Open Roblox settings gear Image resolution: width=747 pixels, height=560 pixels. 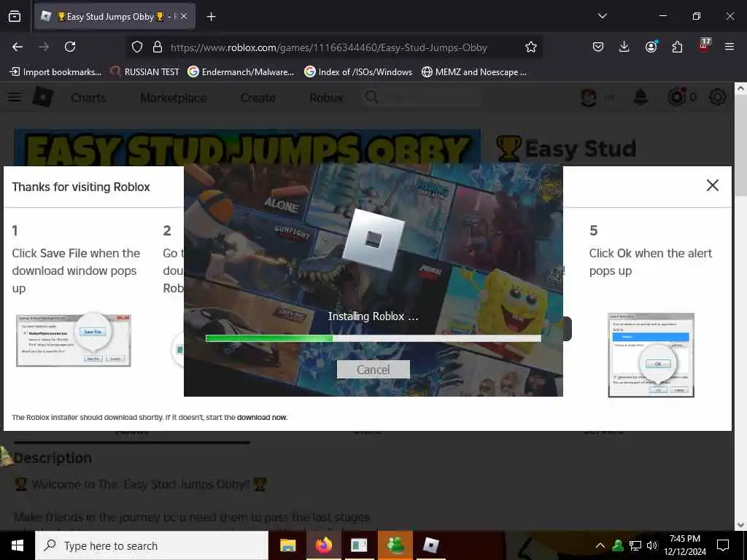(x=718, y=97)
